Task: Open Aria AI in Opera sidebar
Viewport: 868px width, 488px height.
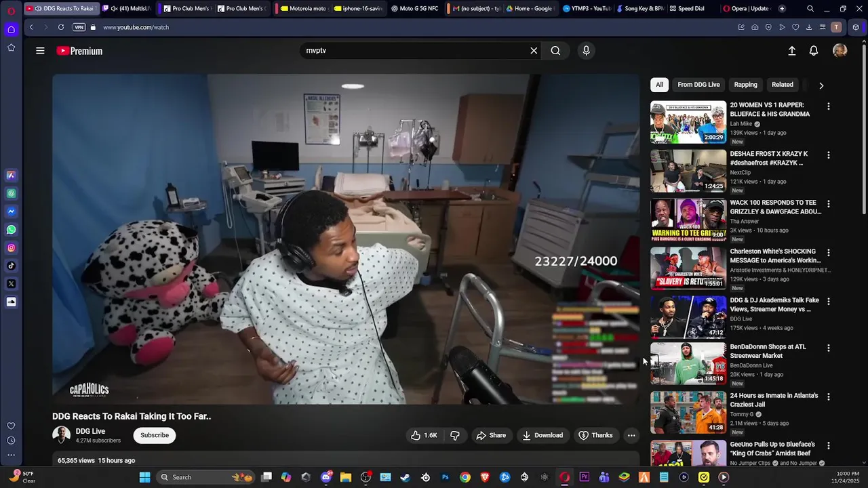Action: click(11, 176)
